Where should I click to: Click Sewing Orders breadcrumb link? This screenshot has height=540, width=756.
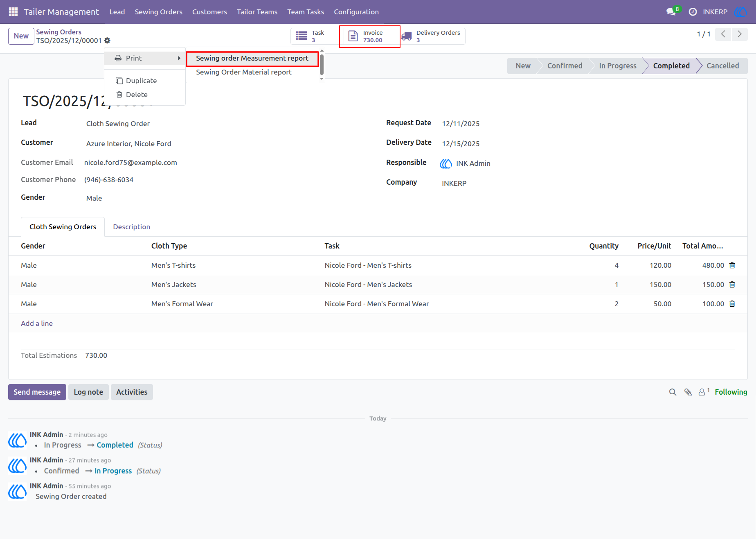click(59, 32)
